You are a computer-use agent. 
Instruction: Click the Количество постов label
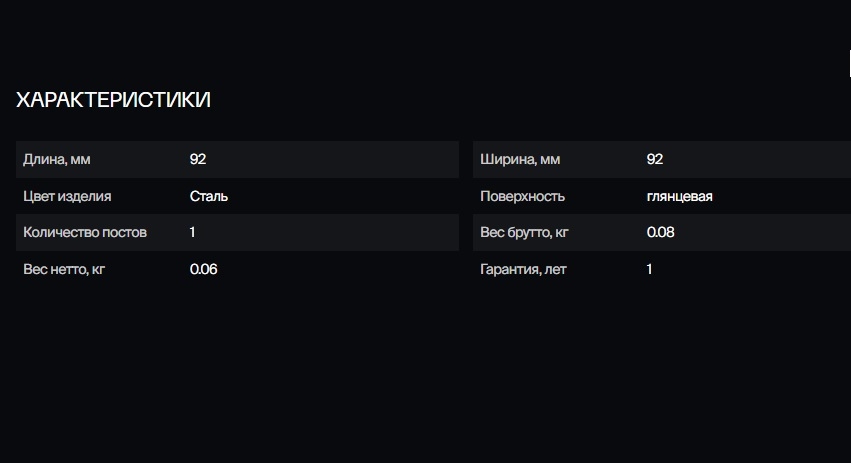[x=85, y=232]
